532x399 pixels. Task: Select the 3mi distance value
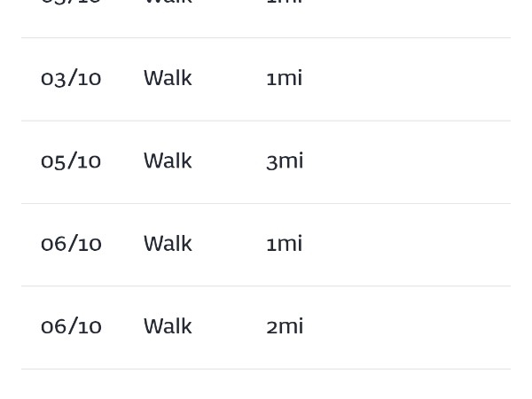[285, 160]
